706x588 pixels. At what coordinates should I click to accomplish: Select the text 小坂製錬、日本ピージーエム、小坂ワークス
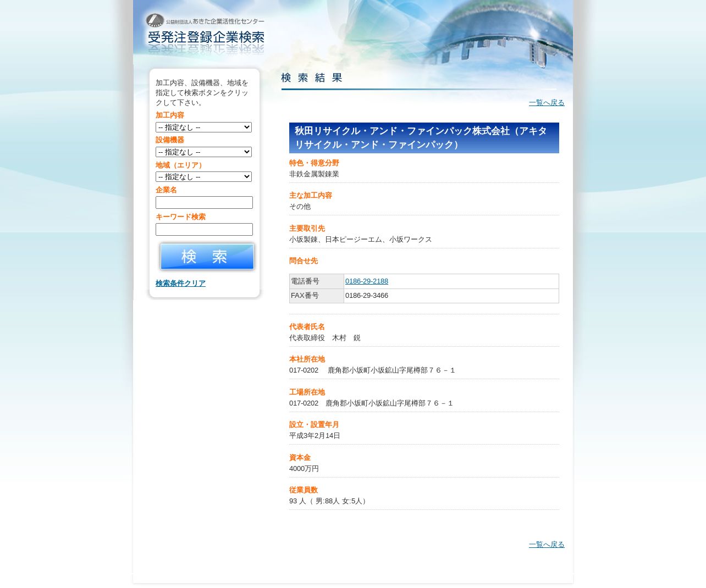361,240
